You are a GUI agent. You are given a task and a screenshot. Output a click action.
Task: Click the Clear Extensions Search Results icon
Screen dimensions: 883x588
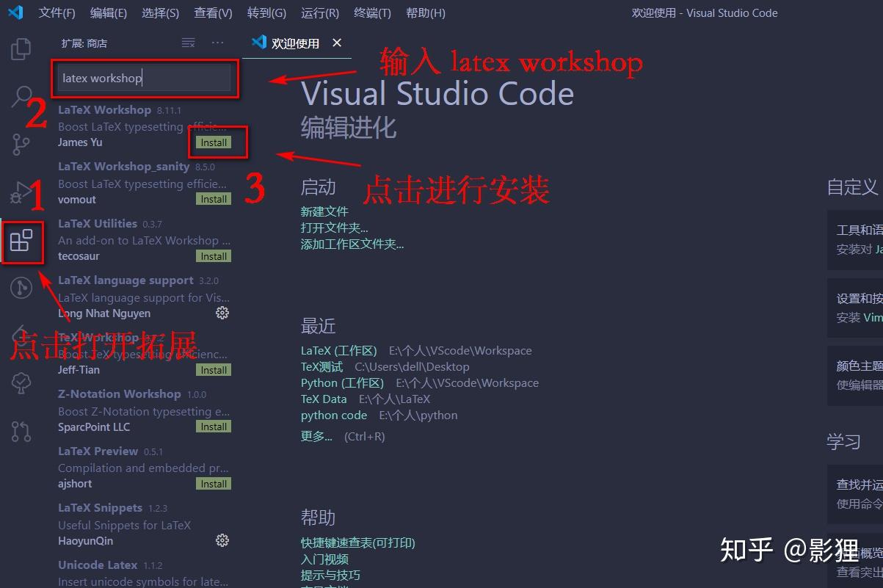click(188, 43)
